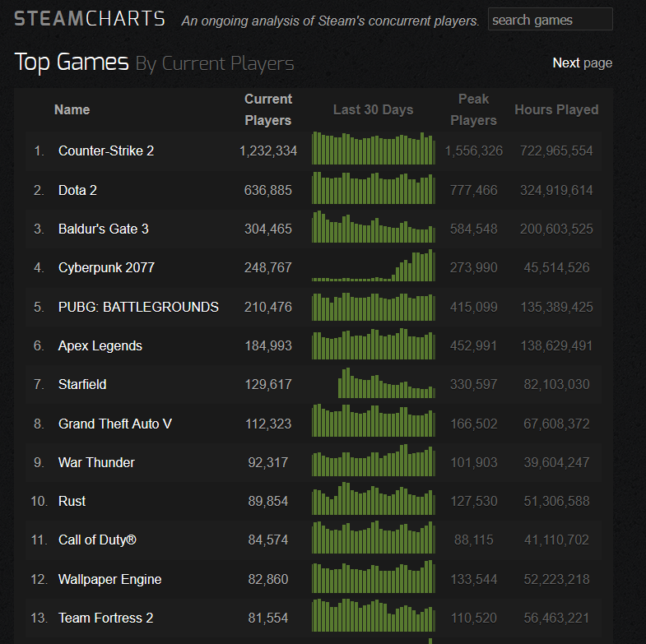This screenshot has height=644, width=646.
Task: Select hours played value 51,306,588
Action: [x=556, y=501]
